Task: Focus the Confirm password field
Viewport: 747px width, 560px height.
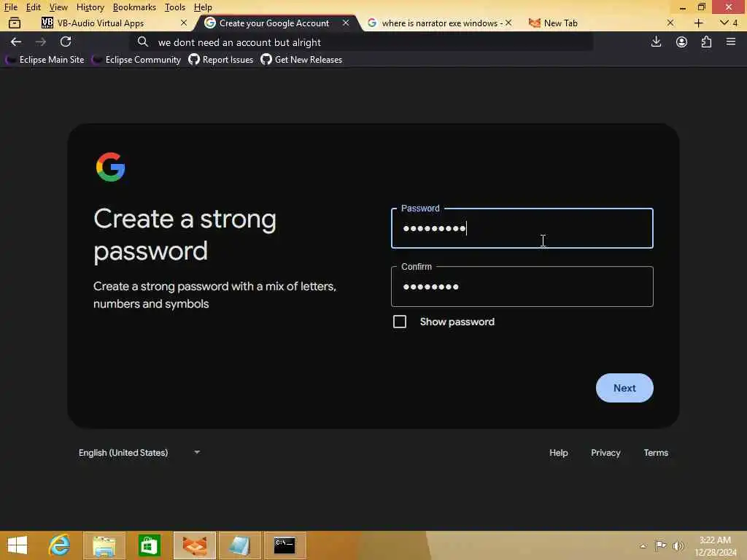Action: click(x=522, y=286)
